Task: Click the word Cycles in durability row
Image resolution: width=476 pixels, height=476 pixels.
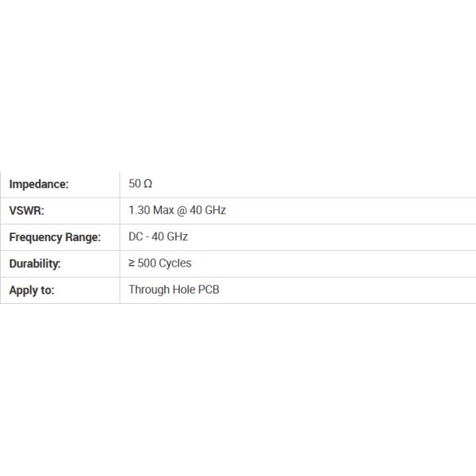Action: coord(175,263)
